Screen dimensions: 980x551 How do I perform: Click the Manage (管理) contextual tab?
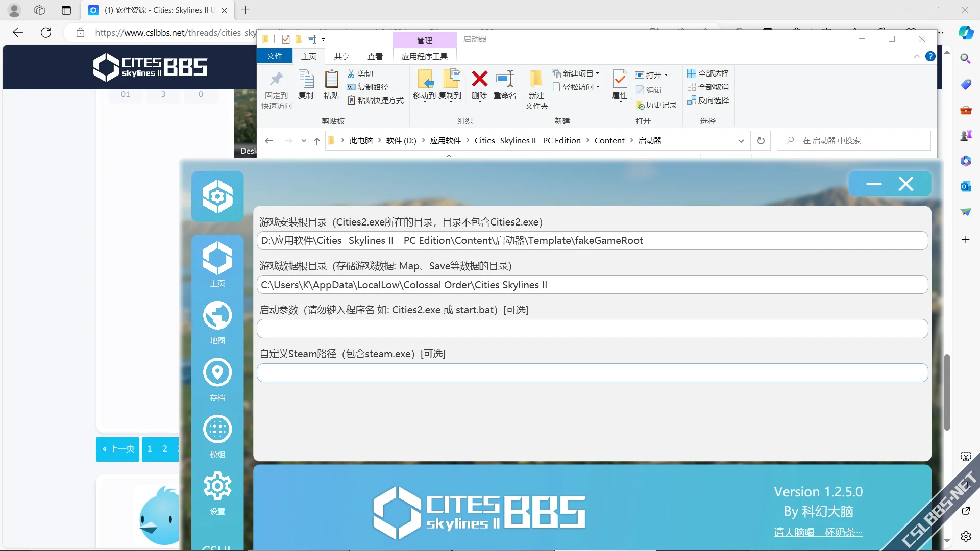tap(425, 40)
